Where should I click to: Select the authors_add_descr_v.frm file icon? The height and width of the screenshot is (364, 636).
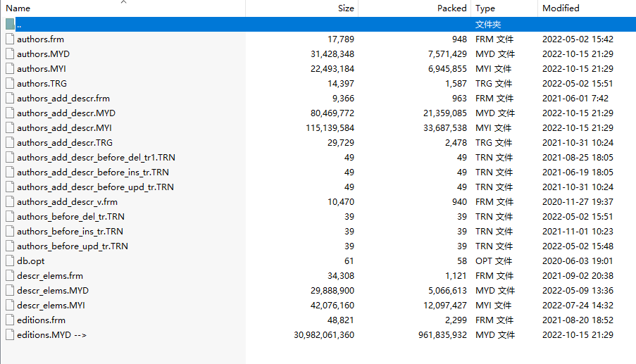pyautogui.click(x=10, y=202)
